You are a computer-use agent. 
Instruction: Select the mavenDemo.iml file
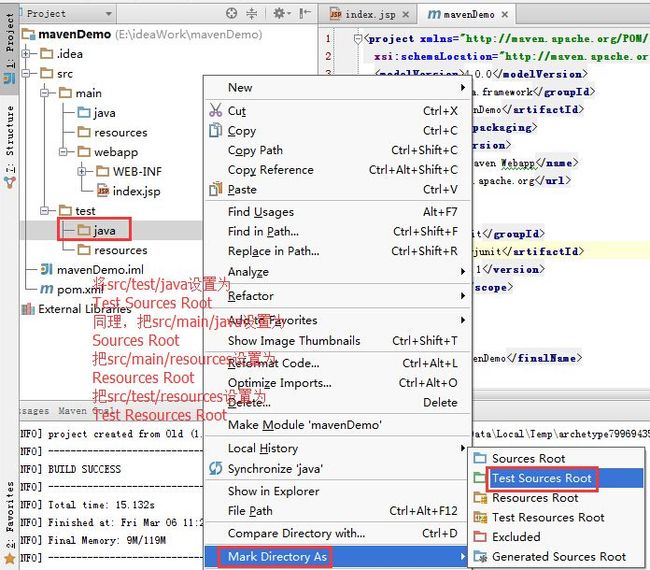click(x=92, y=269)
